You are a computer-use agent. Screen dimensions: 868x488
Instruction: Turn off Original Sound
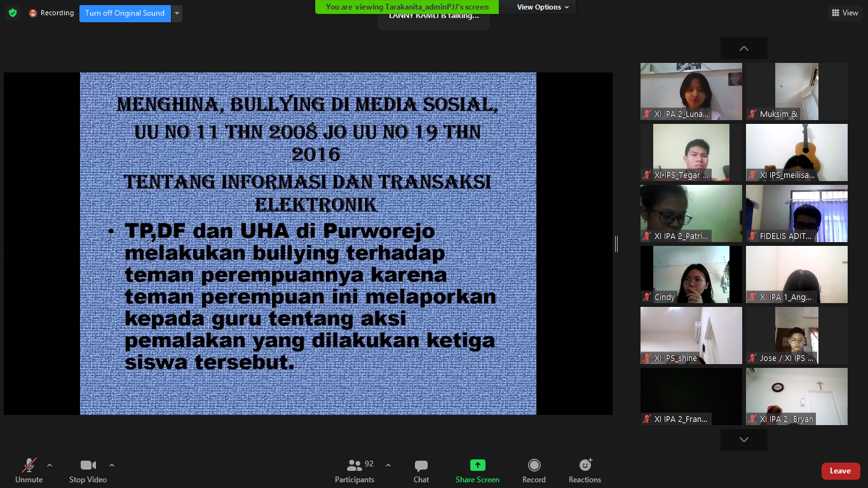pos(125,13)
